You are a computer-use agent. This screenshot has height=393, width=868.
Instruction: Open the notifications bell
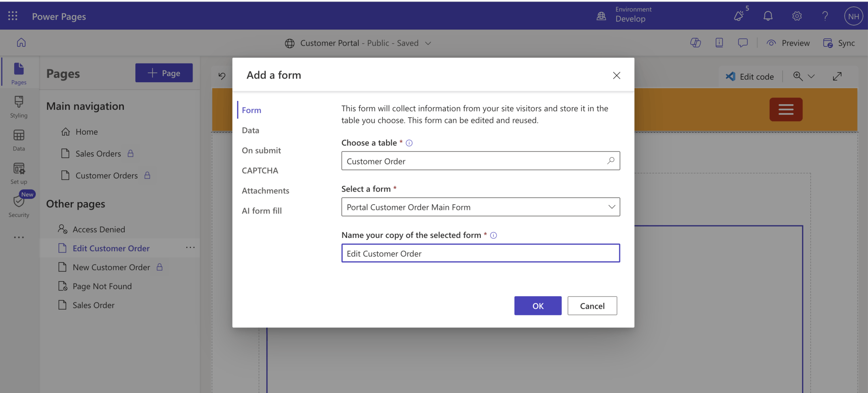pos(768,16)
